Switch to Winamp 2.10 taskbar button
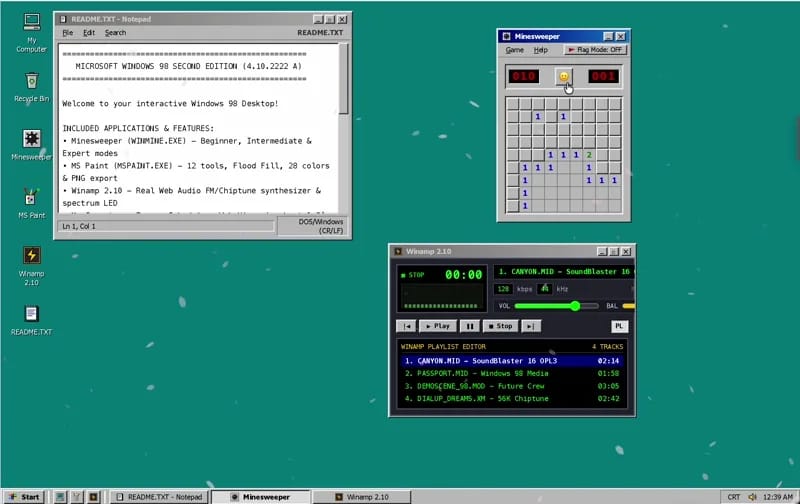Image resolution: width=800 pixels, height=504 pixels. coord(362,497)
